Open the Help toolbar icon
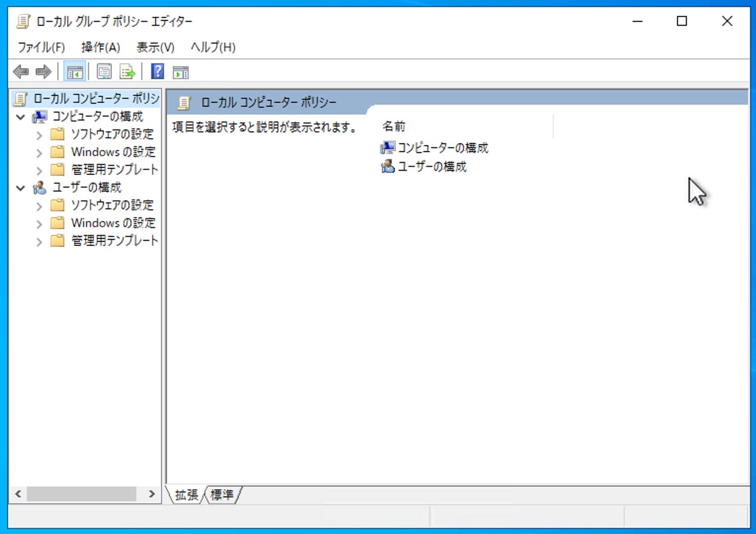756x534 pixels. (156, 72)
